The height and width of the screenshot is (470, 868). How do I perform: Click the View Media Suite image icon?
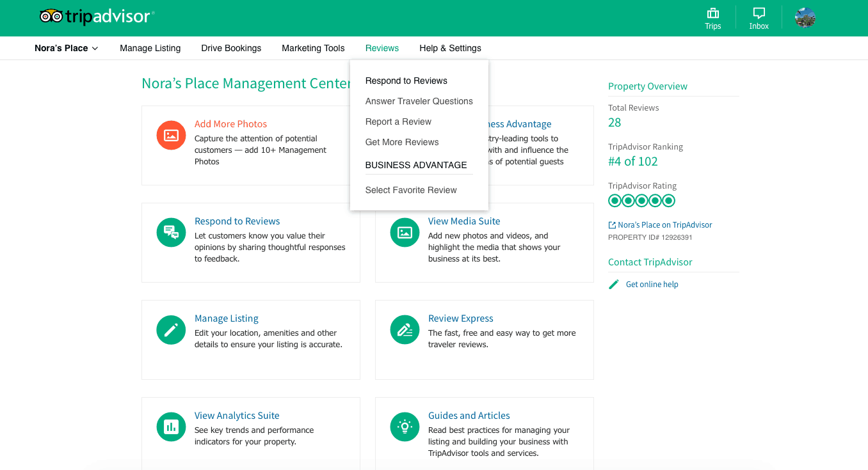(405, 232)
